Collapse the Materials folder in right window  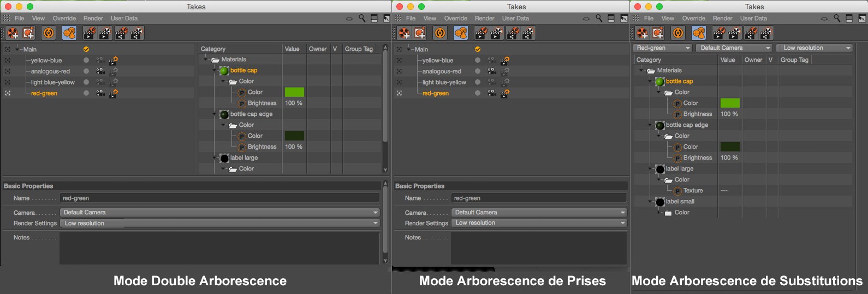pos(641,70)
